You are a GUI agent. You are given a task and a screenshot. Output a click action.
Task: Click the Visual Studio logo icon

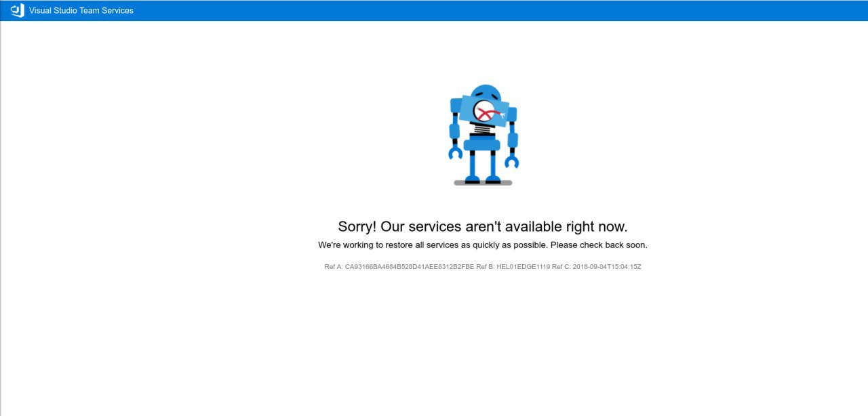(x=18, y=10)
